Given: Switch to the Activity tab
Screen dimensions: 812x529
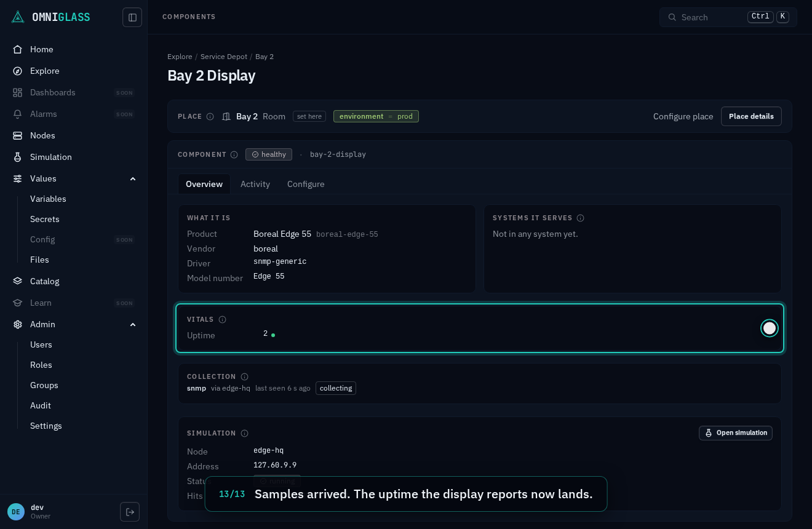Looking at the screenshot, I should pyautogui.click(x=255, y=184).
